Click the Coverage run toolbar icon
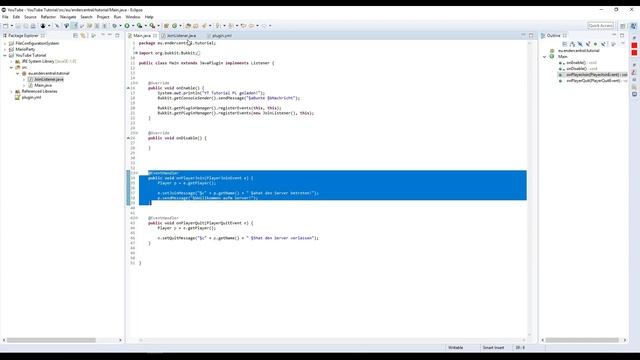Screen dimensions: 640x360 pos(140,26)
